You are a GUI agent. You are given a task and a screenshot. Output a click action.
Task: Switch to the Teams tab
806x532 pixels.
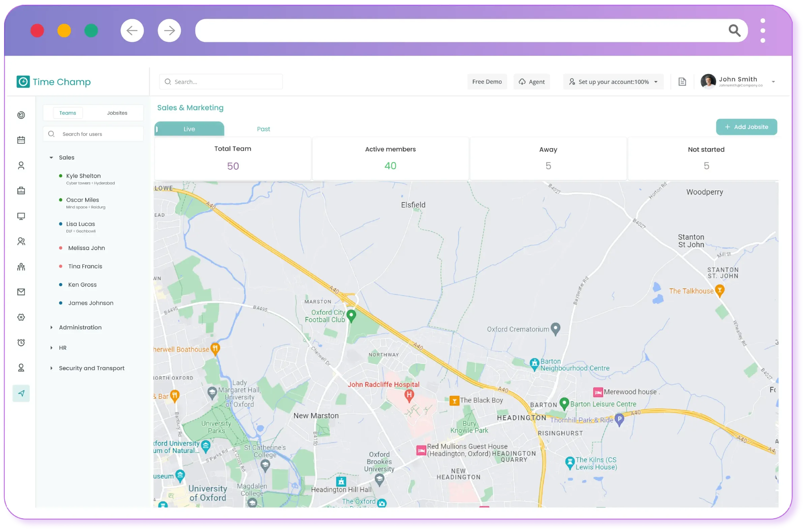[68, 113]
